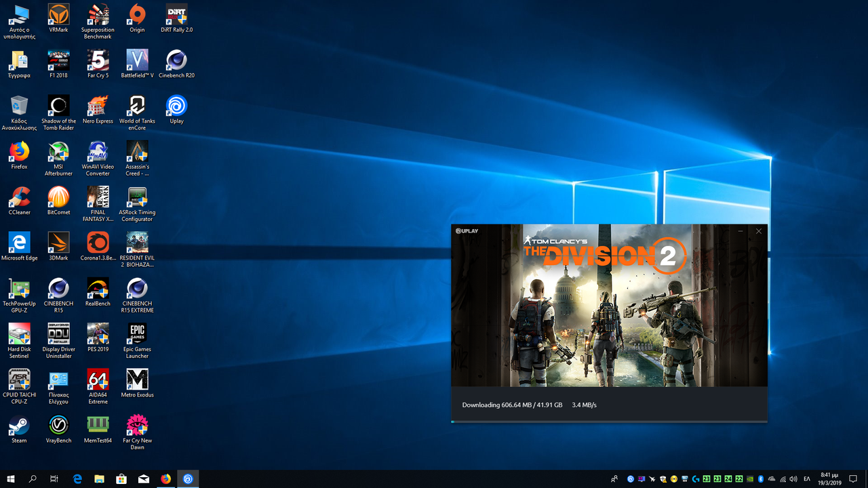Click the Uplay download progress bar
The image size is (868, 488).
click(x=610, y=422)
